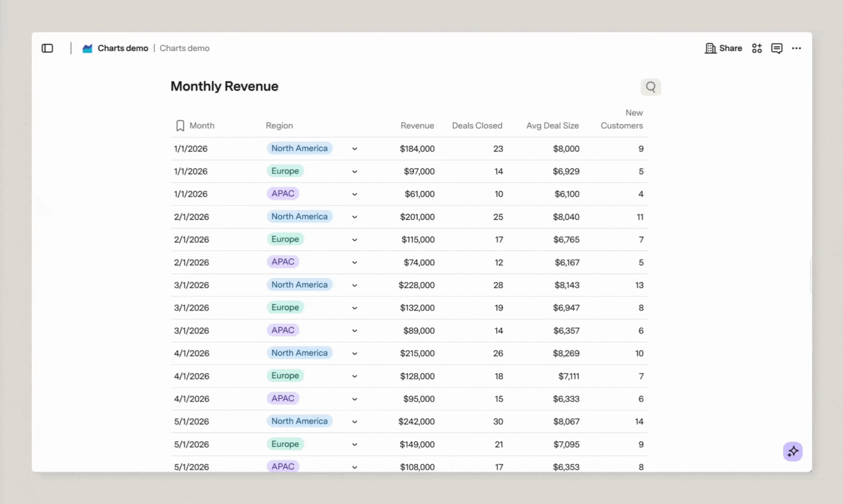Click the $95,000 revenue cell
Screen dimensions: 843x504
419,399
